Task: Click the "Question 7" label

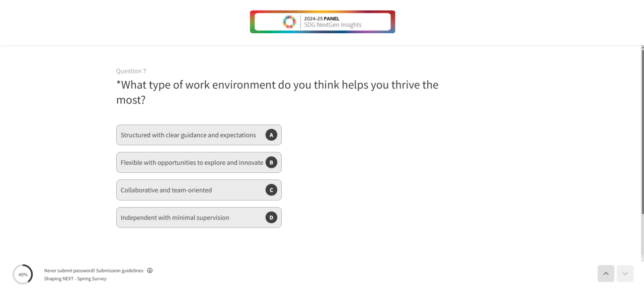Action: click(x=131, y=71)
